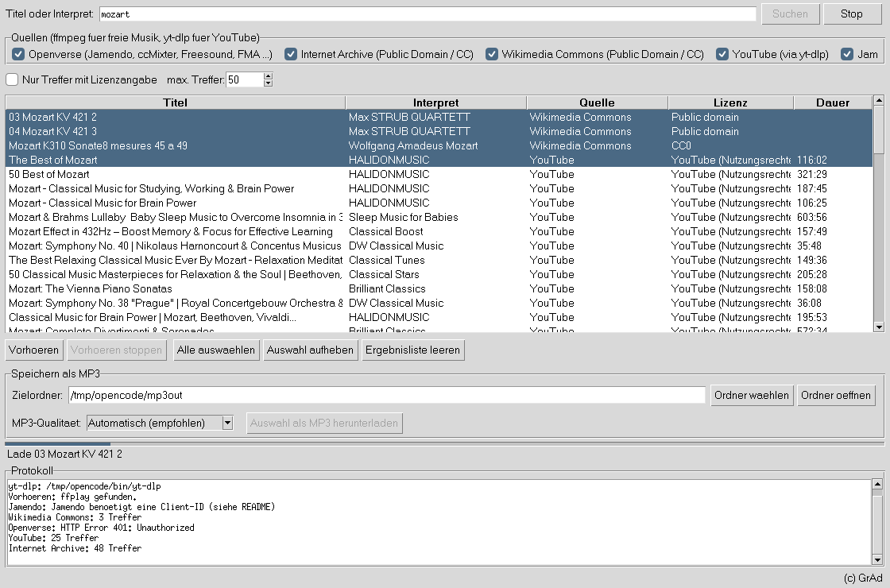
Task: Select Mozart - Classical Music for Brain Power
Action: (x=439, y=203)
